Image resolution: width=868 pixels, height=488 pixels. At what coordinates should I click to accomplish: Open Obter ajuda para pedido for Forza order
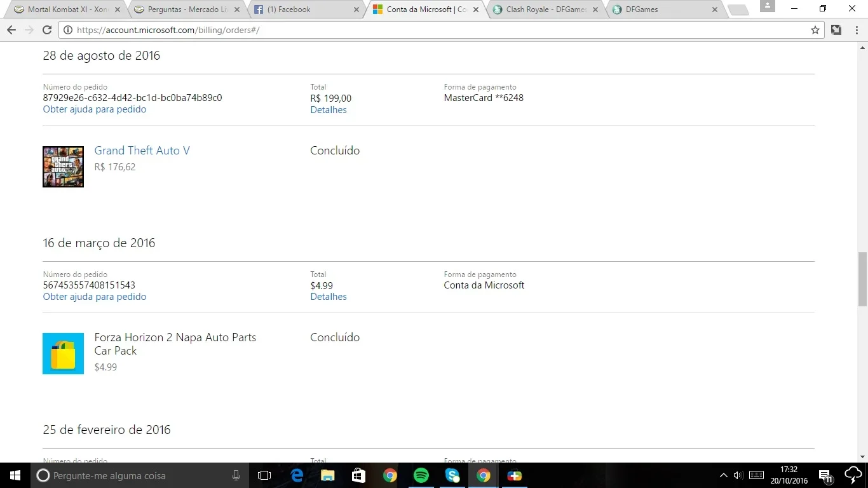coord(95,297)
